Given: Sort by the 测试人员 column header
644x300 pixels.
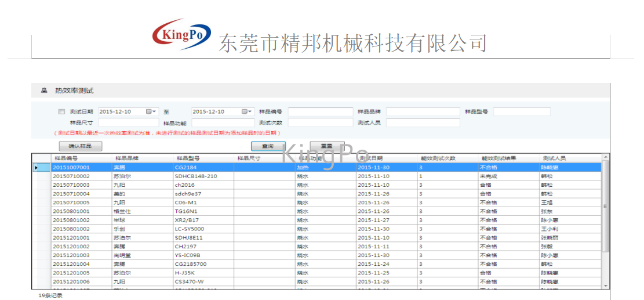Looking at the screenshot, I should [x=570, y=158].
